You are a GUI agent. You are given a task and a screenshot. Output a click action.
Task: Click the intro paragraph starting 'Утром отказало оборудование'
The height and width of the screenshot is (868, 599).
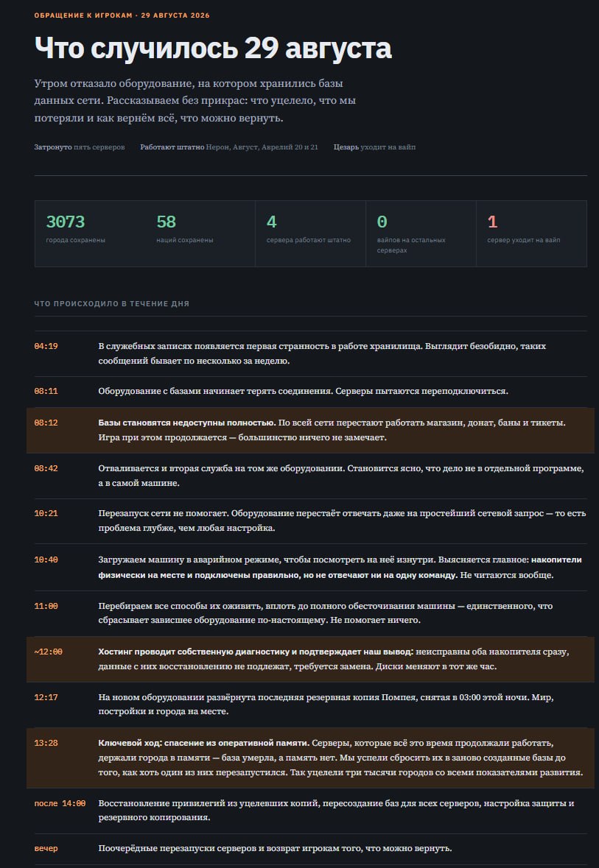pos(195,102)
